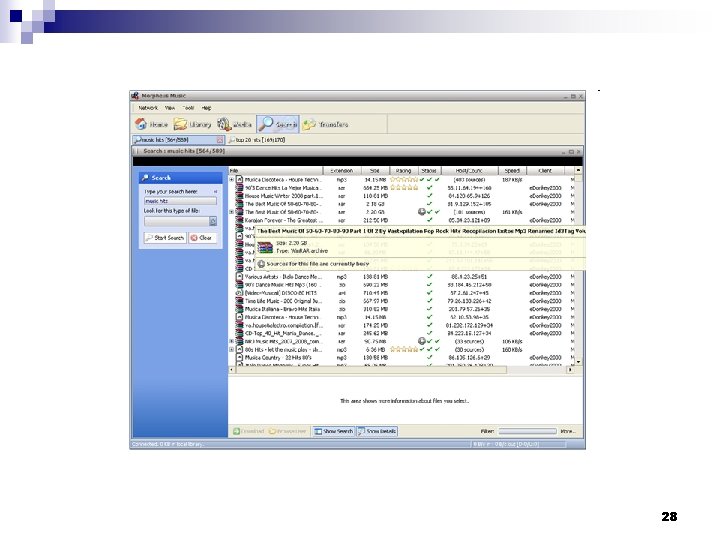Click the vertical scrollbar up arrow
720x540 pixels.
[x=578, y=170]
